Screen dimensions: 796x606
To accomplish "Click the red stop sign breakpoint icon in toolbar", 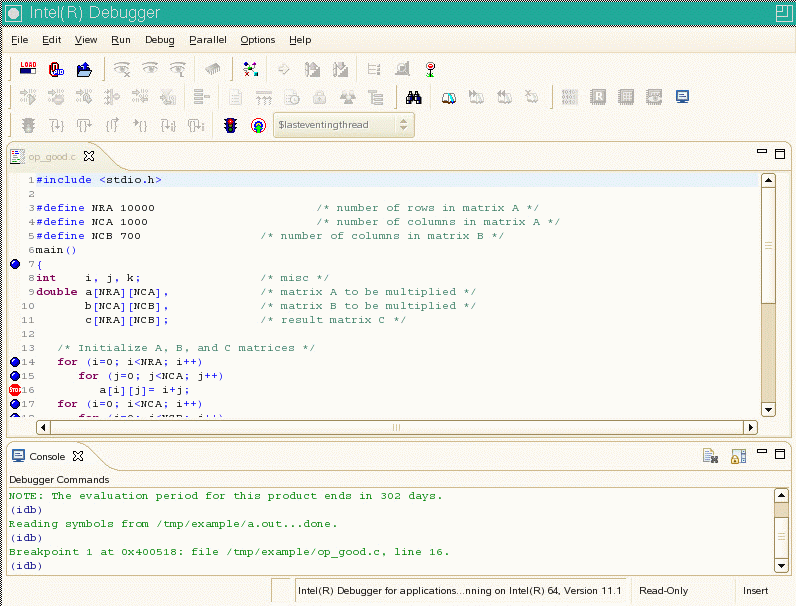I will click(430, 69).
